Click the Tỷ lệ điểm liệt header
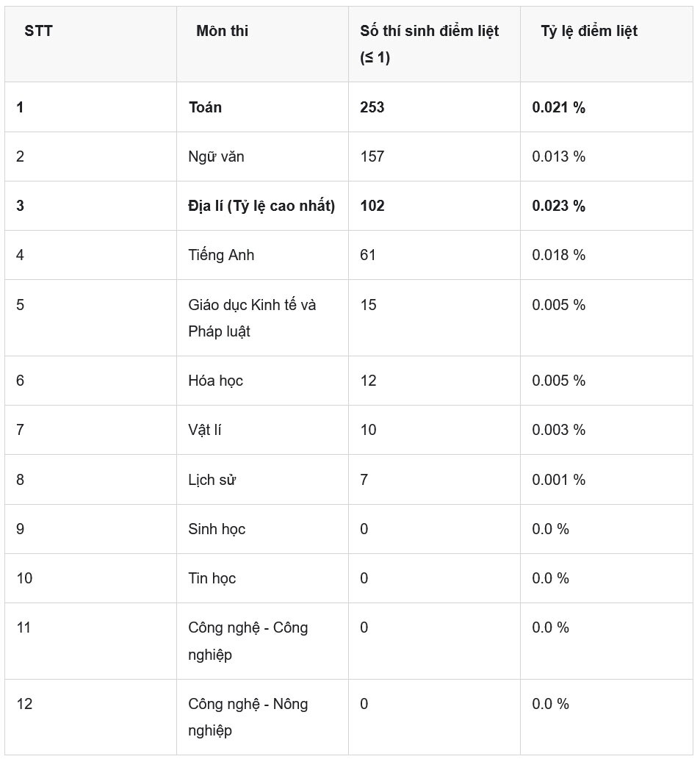 click(606, 44)
